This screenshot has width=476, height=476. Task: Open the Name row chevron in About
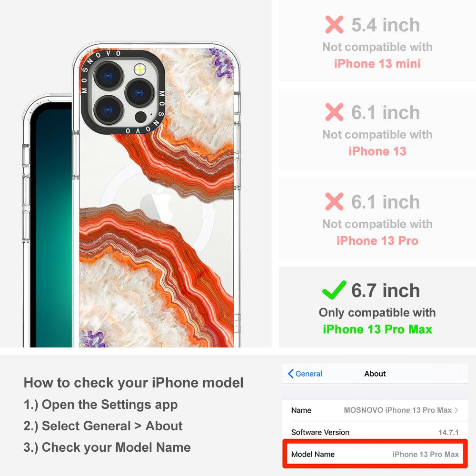click(456, 410)
